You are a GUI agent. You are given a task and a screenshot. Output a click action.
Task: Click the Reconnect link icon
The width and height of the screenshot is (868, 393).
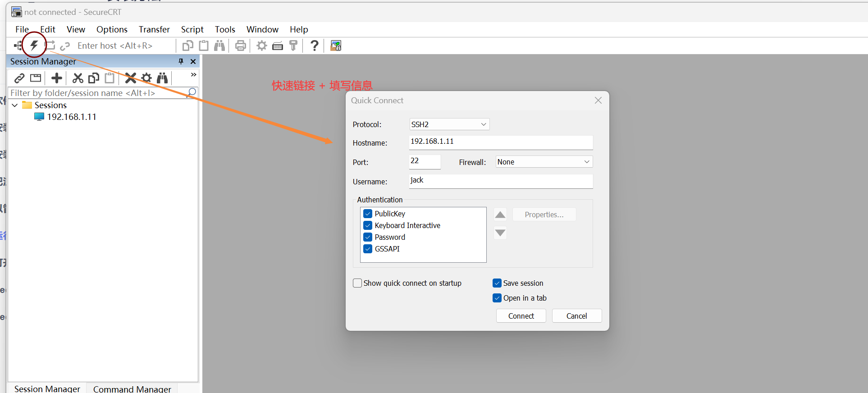tap(65, 46)
